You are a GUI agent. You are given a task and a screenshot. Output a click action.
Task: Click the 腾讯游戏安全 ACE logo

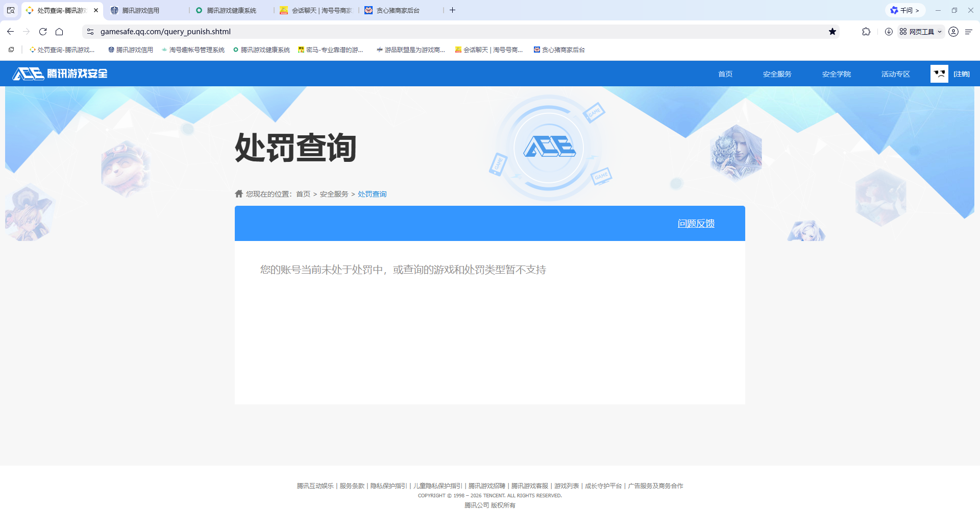[59, 73]
